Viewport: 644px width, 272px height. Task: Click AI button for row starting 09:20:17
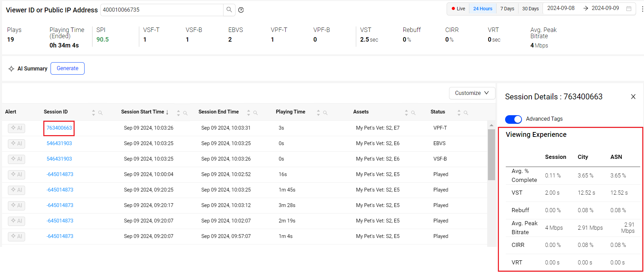(17, 206)
